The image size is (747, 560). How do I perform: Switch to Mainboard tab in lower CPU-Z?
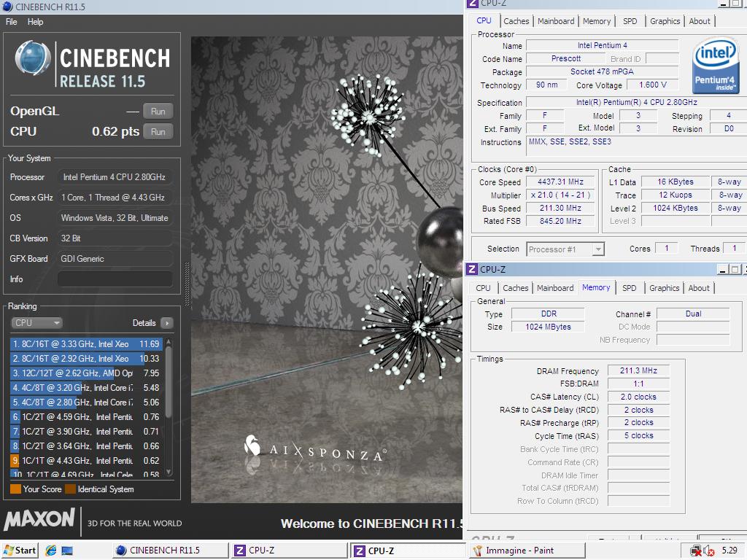pos(555,288)
